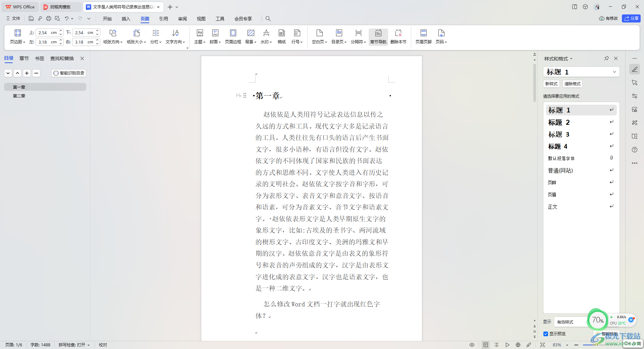Switch to the 插入 ribbon tab
This screenshot has width=644, height=349.
click(126, 19)
